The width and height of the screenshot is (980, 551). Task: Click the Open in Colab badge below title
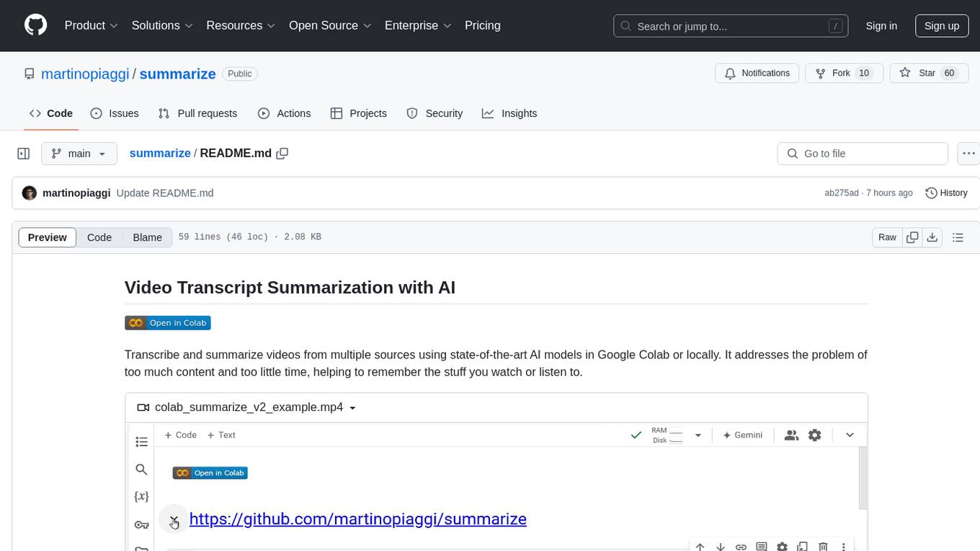tap(168, 323)
